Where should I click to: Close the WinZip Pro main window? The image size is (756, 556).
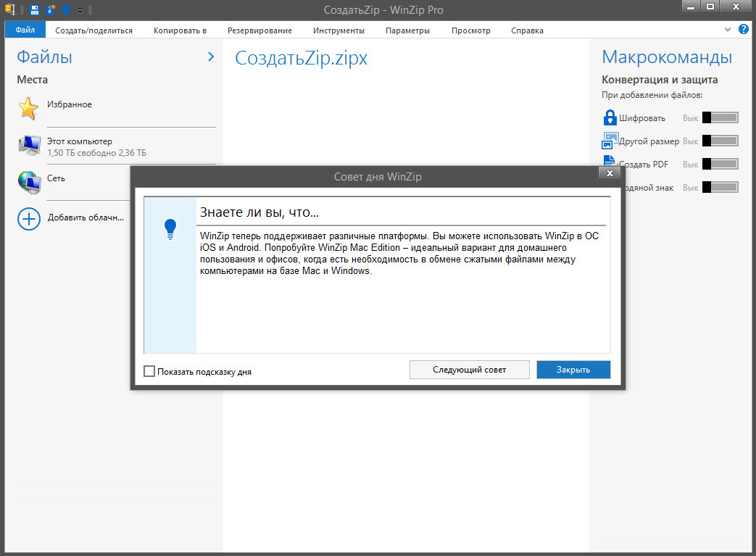(736, 7)
